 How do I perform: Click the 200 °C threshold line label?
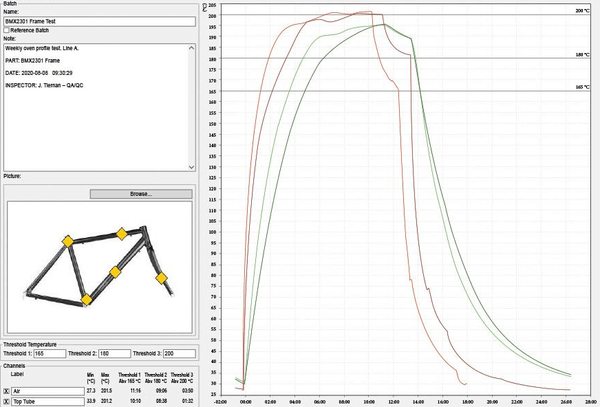pos(582,11)
